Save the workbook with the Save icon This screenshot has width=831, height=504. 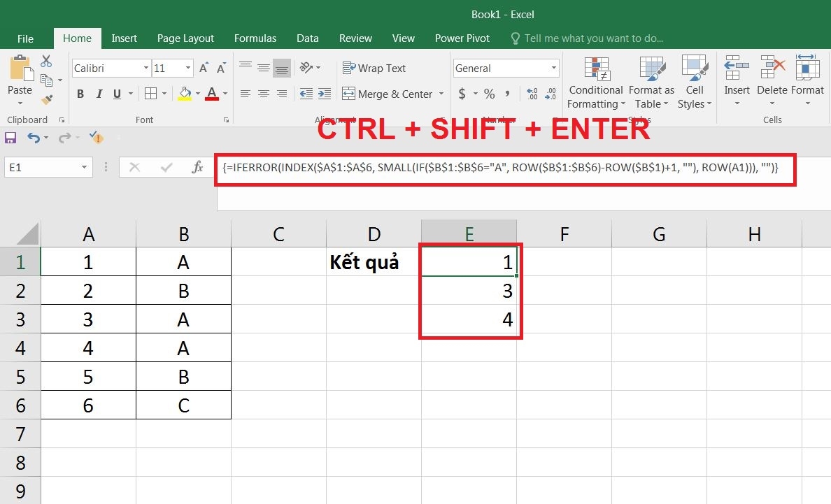click(10, 138)
